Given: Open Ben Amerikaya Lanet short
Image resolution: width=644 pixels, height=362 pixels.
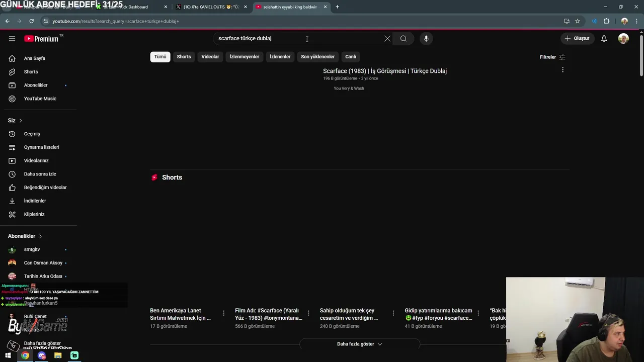Looking at the screenshot, I should 181,314.
